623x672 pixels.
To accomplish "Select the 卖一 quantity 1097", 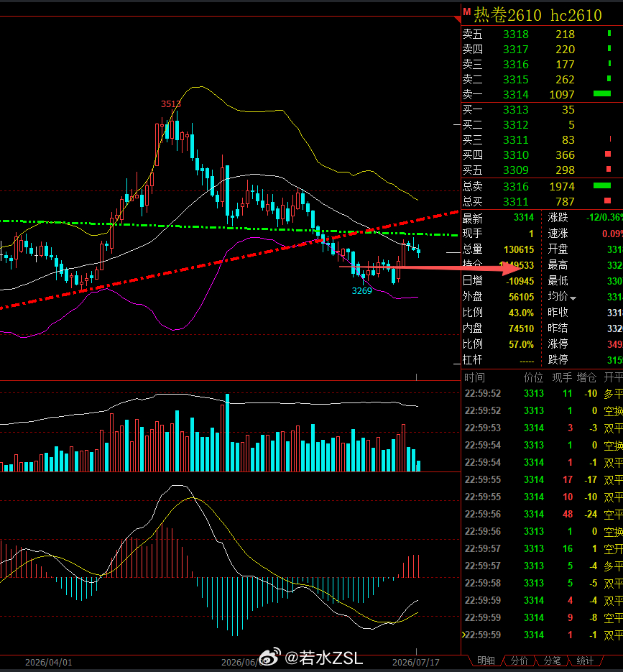I will pos(562,94).
